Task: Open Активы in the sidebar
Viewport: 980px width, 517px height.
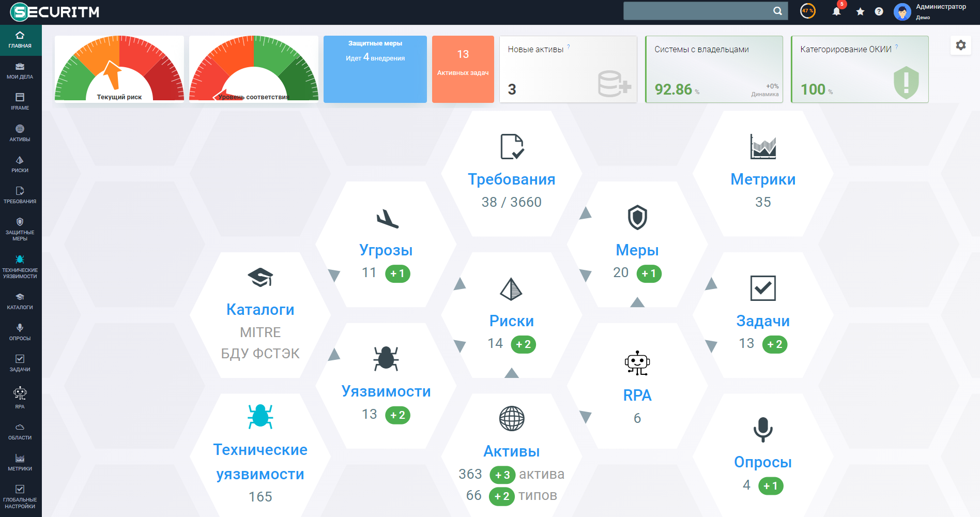Action: [x=20, y=133]
